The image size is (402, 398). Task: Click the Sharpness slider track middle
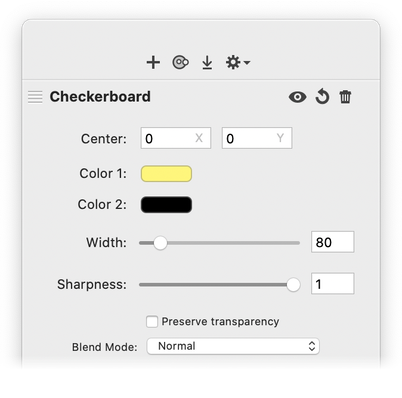pyautogui.click(x=219, y=285)
